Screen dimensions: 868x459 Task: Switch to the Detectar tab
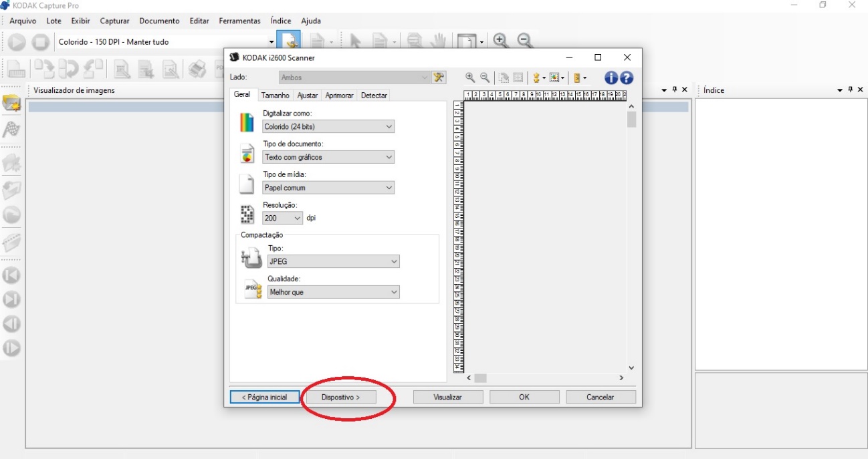pos(374,96)
